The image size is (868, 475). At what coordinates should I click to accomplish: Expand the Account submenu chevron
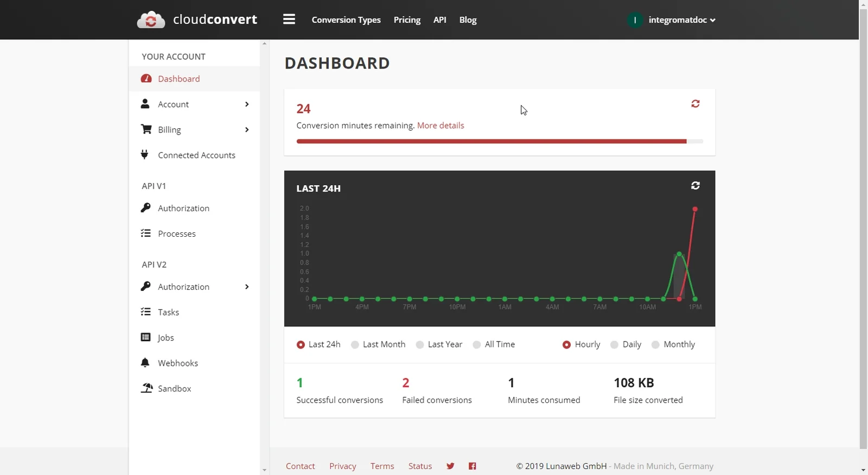pyautogui.click(x=247, y=104)
